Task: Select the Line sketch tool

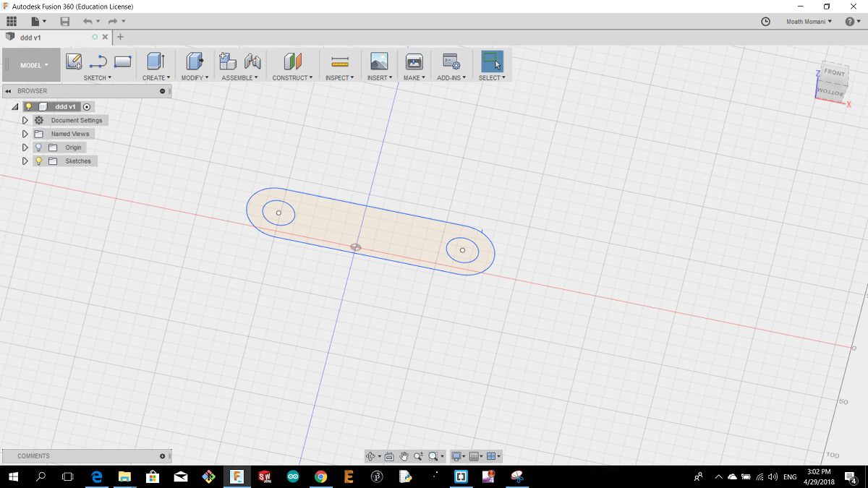Action: (x=98, y=61)
